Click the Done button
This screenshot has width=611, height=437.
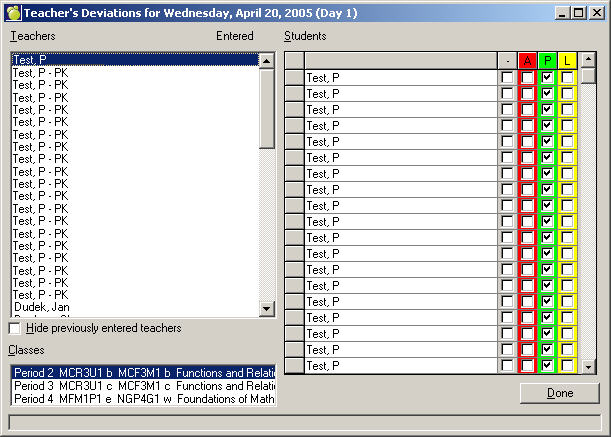(x=559, y=393)
